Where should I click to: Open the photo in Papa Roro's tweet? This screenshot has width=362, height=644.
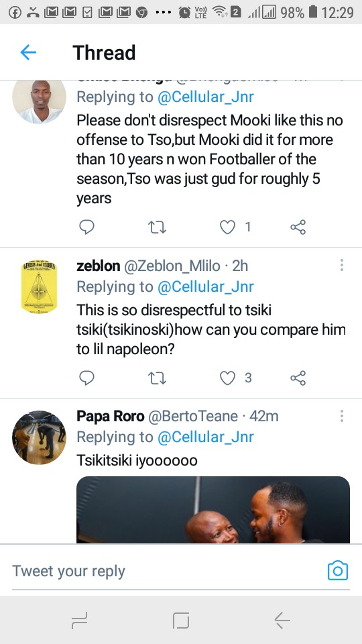click(213, 510)
